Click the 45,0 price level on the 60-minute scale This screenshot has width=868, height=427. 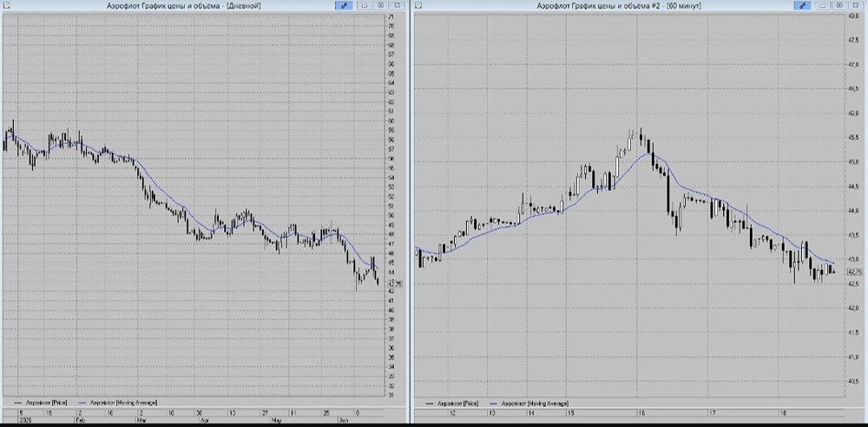(853, 162)
